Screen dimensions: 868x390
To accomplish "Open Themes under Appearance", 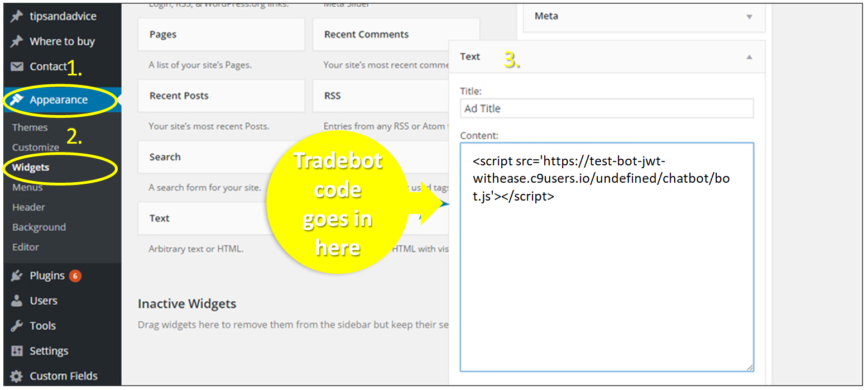I will click(30, 127).
